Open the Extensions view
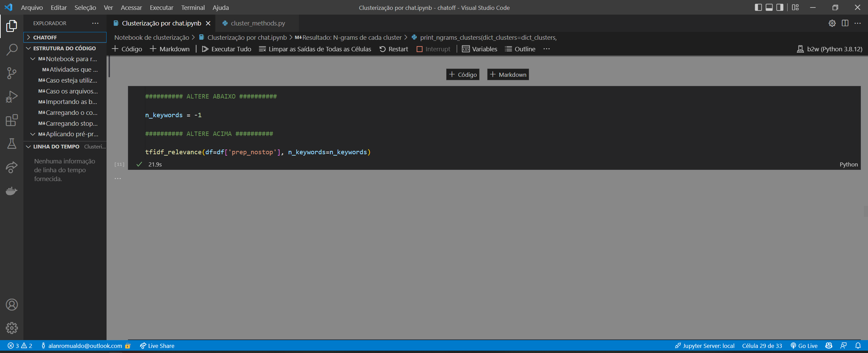The height and width of the screenshot is (353, 868). 12,120
